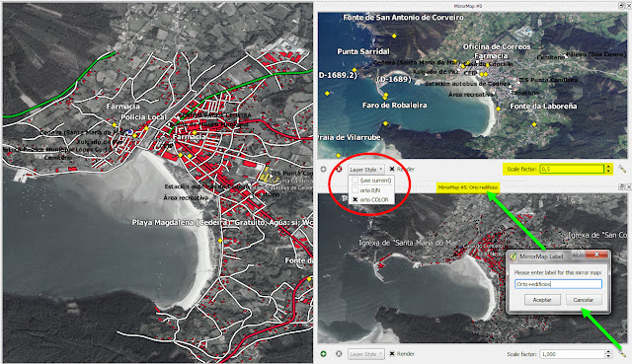Image resolution: width=632 pixels, height=364 pixels.
Task: Close the MirrorMap #5 dock panel
Action: click(628, 186)
